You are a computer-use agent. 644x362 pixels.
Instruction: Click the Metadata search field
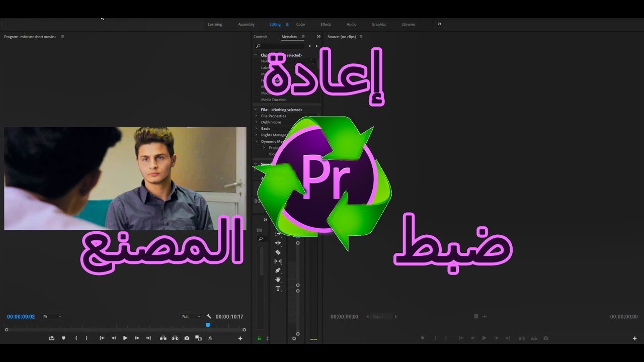(280, 46)
